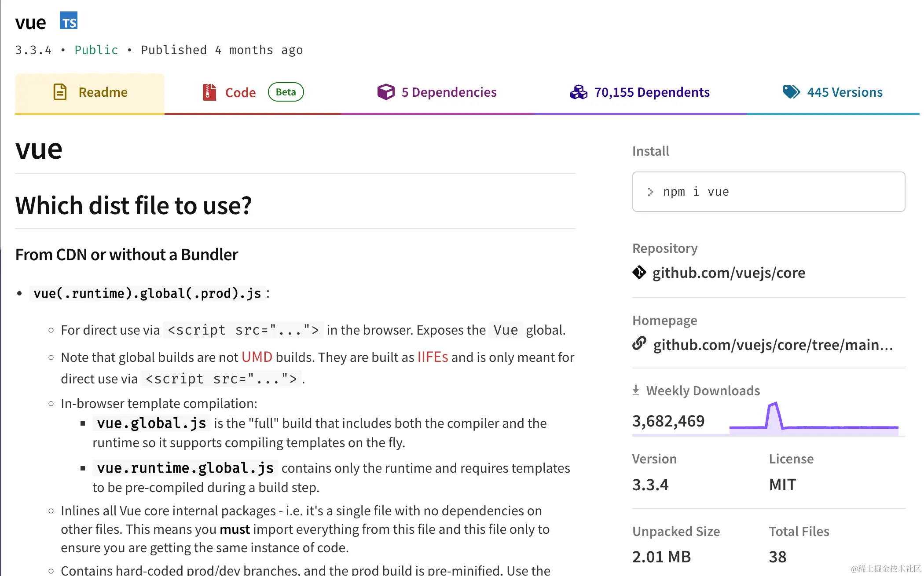The image size is (924, 576).
Task: Click the download arrow icon before Weekly Downloads
Action: pos(637,390)
